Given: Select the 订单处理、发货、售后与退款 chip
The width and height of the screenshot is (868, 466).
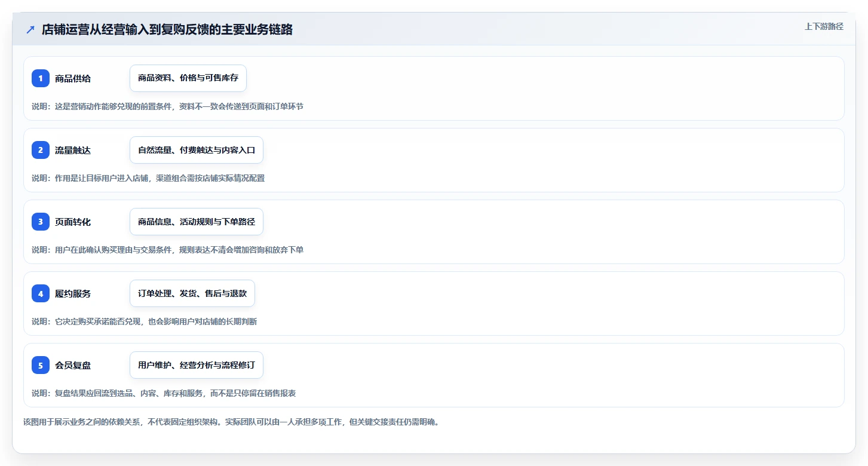Looking at the screenshot, I should (192, 293).
